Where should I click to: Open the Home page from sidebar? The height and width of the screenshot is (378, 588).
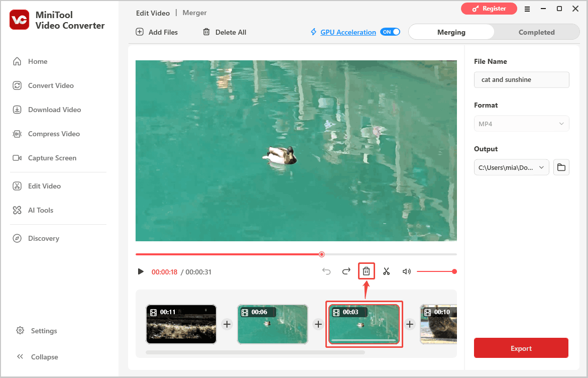[x=30, y=61]
